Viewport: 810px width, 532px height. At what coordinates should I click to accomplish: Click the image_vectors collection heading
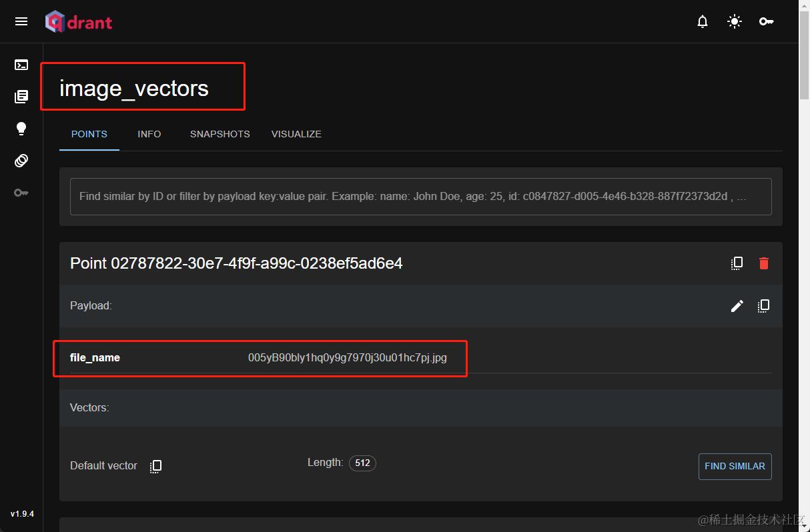click(x=134, y=88)
